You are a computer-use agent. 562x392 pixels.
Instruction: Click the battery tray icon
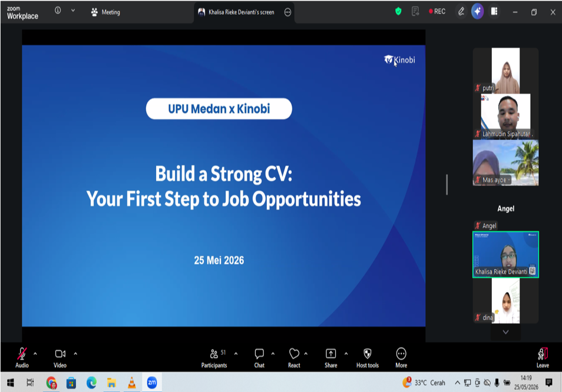(x=507, y=383)
